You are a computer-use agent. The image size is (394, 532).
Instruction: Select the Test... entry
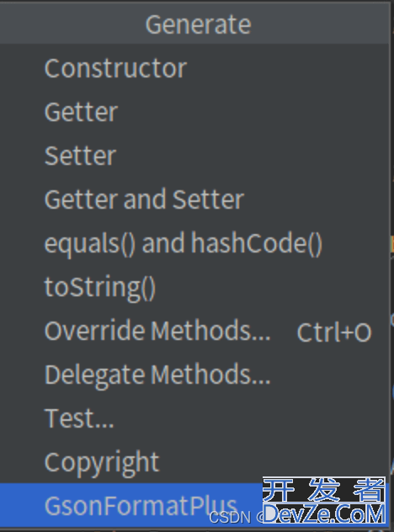[x=194, y=418]
